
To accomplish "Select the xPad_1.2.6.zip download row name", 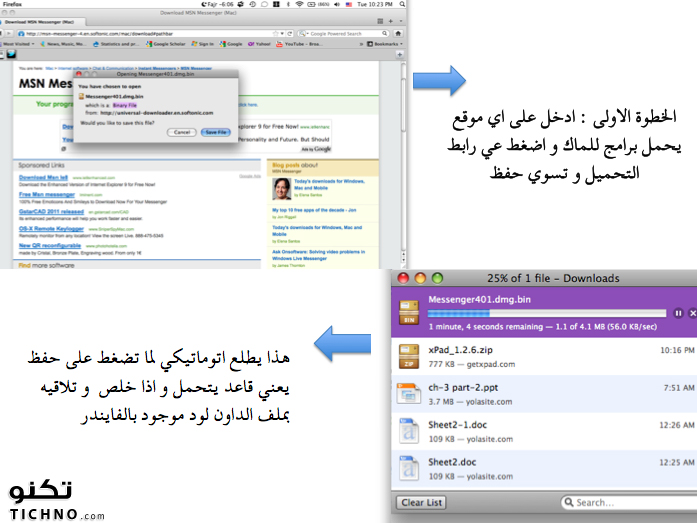I will 461,350.
